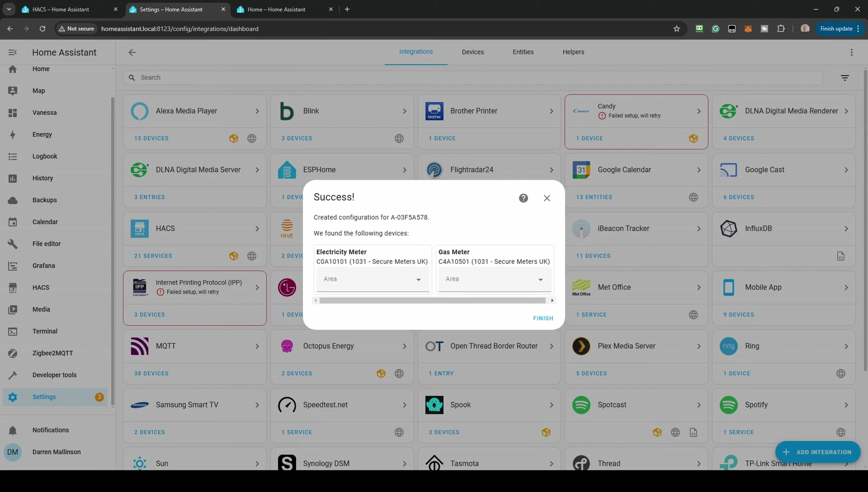Image resolution: width=868 pixels, height=492 pixels.
Task: Switch to Home – Home Assistant browser tab
Action: (285, 9)
